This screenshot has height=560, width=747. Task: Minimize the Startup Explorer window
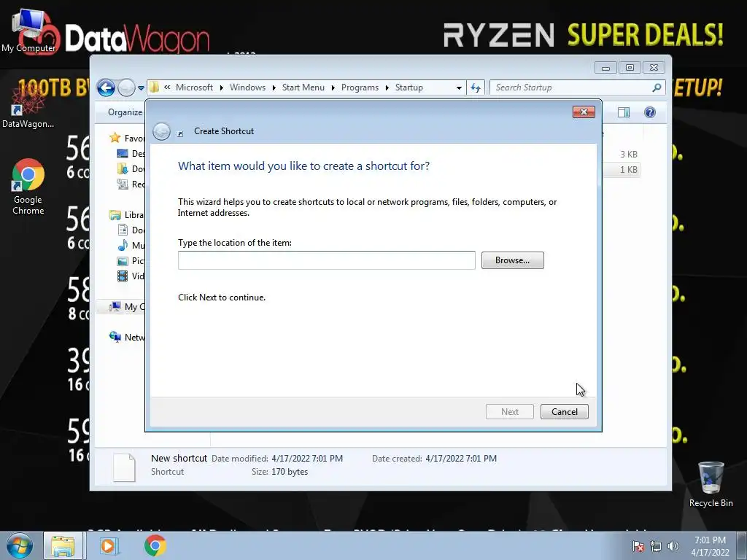(605, 68)
